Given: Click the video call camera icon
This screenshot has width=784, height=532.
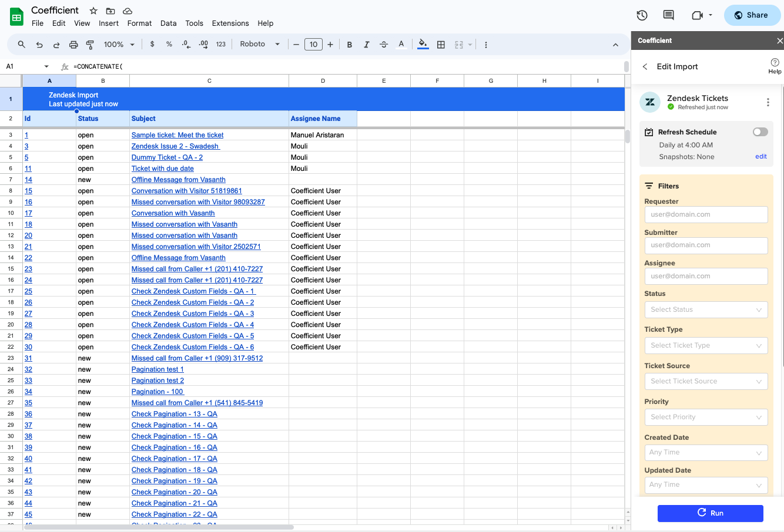Looking at the screenshot, I should (698, 15).
